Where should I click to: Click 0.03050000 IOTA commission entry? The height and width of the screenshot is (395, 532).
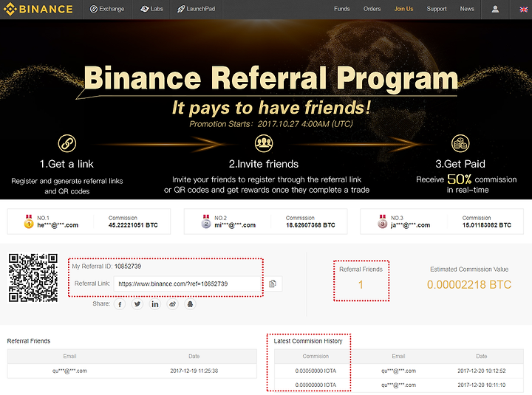[316, 371]
